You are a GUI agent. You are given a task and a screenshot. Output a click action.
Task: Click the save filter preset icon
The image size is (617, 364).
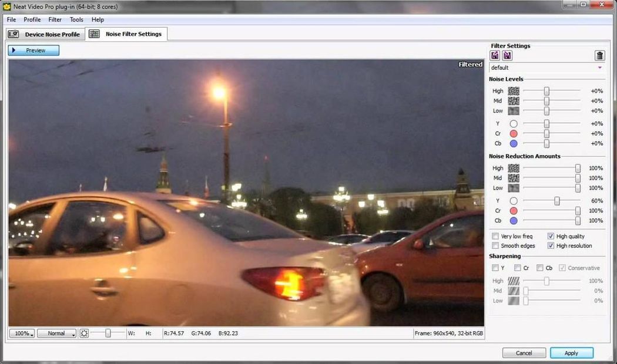[x=507, y=55]
